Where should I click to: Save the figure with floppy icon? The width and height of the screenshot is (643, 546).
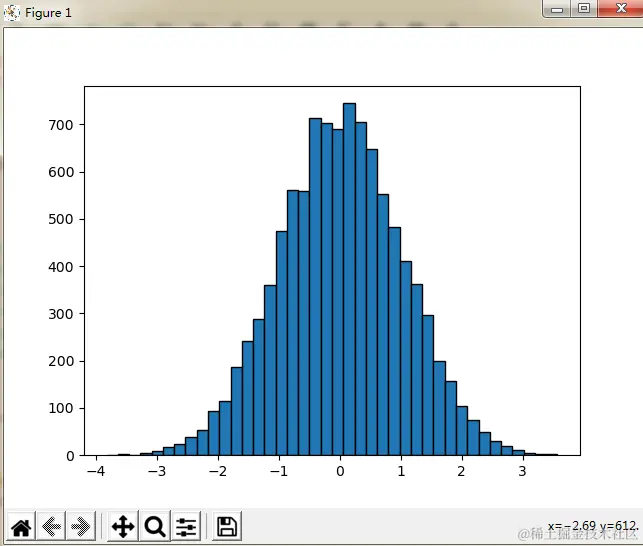click(227, 526)
